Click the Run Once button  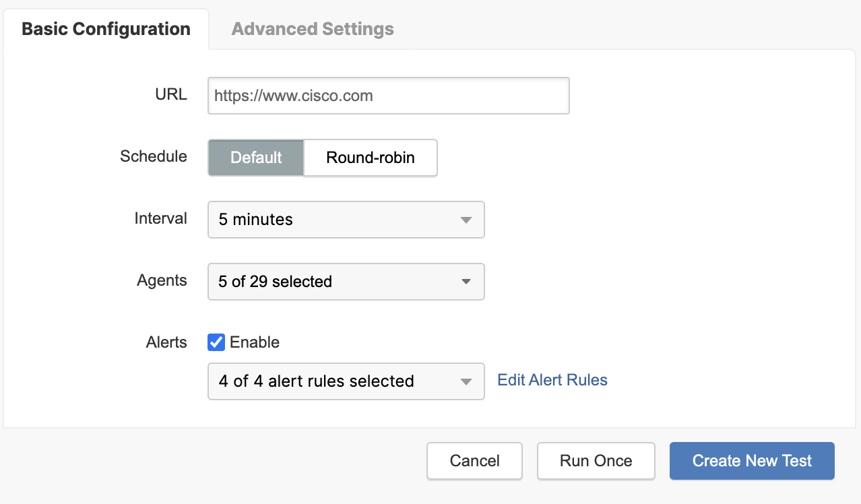(x=596, y=461)
